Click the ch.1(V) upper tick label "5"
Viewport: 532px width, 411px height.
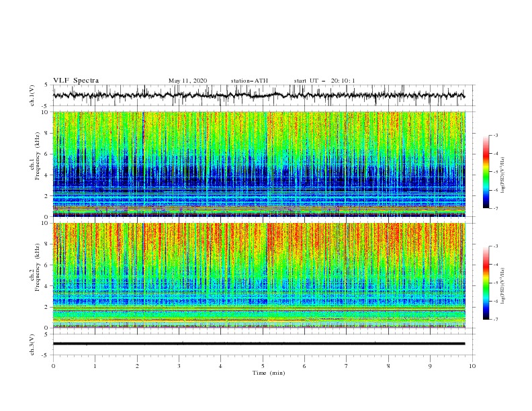[x=46, y=85]
